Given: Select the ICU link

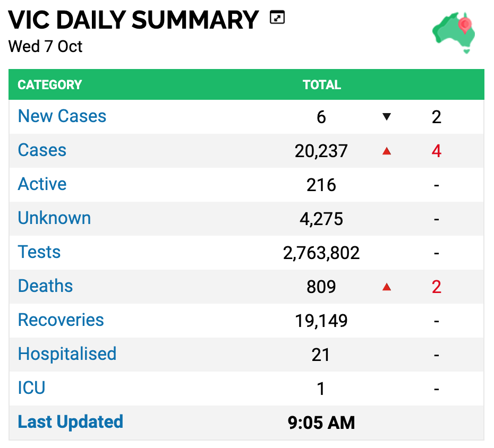Looking at the screenshot, I should pos(31,388).
